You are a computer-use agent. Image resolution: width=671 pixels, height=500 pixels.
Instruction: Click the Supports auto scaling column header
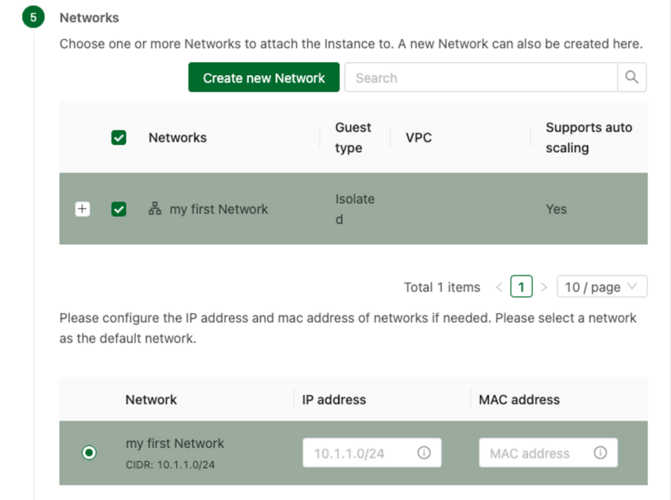click(x=589, y=137)
